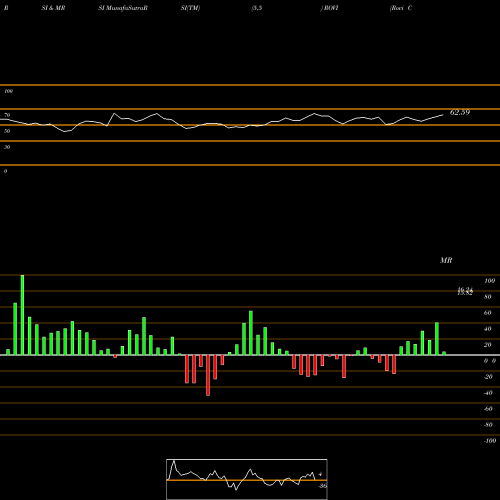The height and width of the screenshot is (500, 500).
Task: Click the '(Rovi C' company name text
Action: click(401, 8)
